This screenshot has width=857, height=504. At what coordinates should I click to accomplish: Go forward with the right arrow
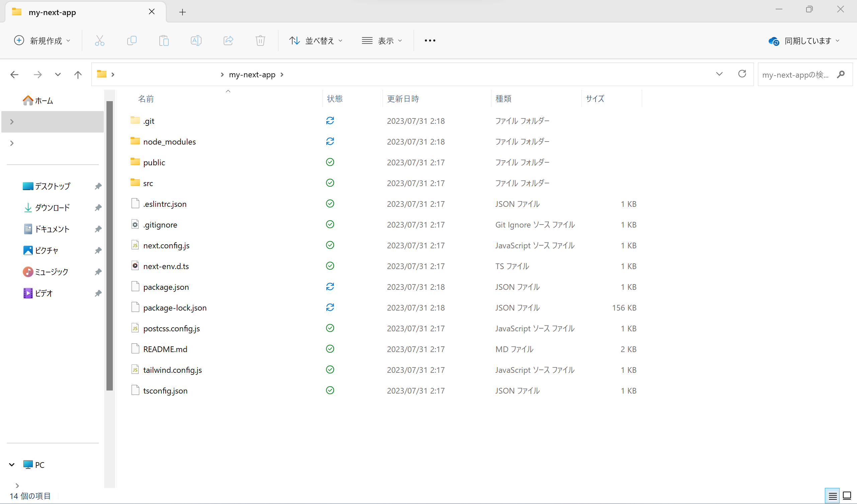pos(38,75)
